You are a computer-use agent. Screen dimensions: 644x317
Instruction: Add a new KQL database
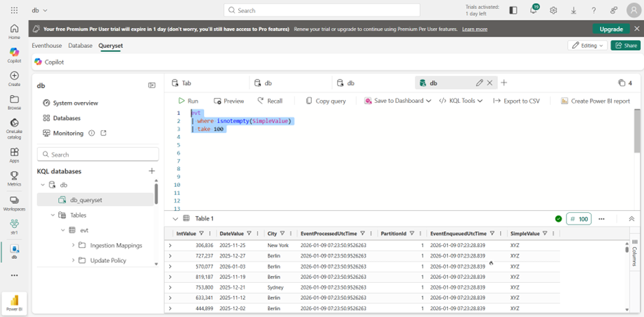pos(152,171)
